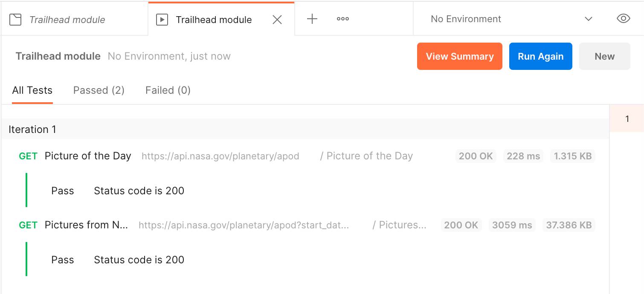The image size is (644, 294).
Task: Select the Passed (2) tab
Action: (x=99, y=90)
